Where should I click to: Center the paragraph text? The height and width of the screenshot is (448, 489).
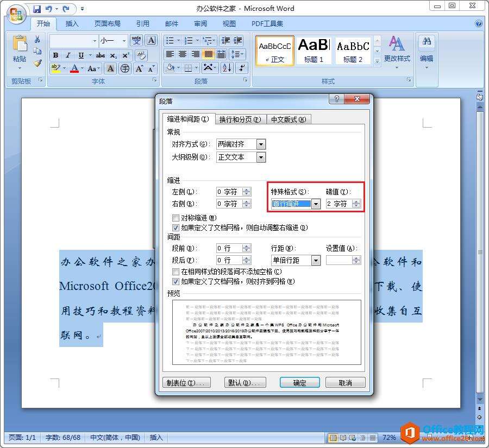[x=183, y=54]
